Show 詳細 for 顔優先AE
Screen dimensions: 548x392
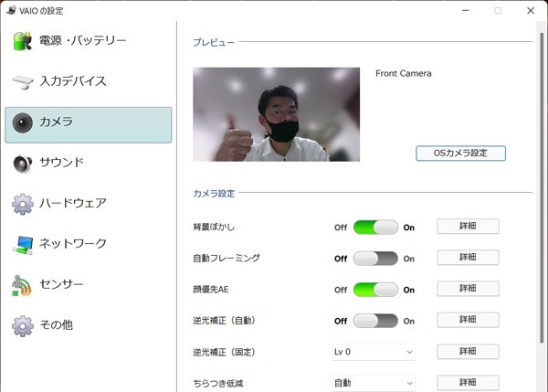coord(468,289)
